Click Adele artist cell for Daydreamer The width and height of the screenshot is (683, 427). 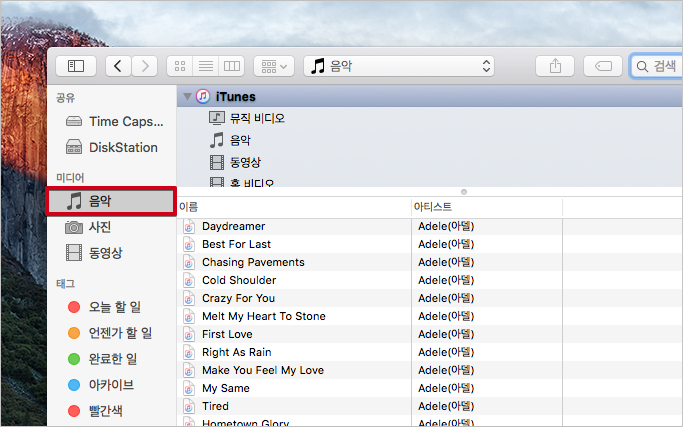point(446,226)
